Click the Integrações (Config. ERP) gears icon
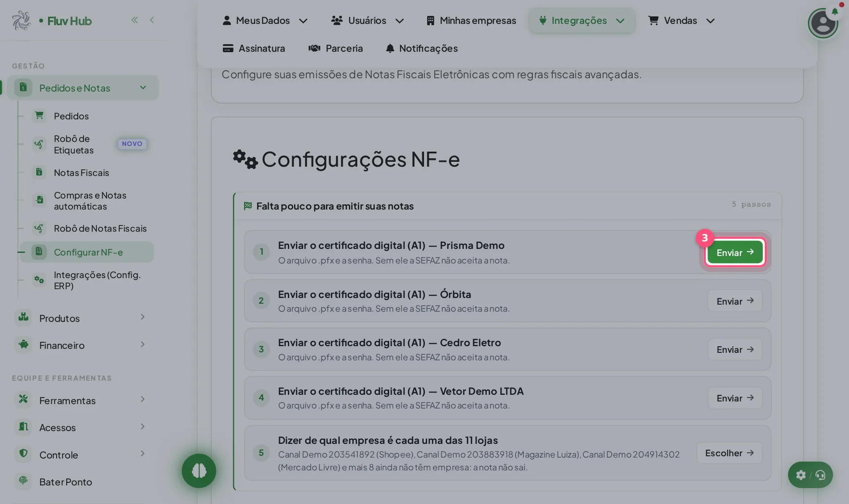This screenshot has width=849, height=504. point(39,280)
